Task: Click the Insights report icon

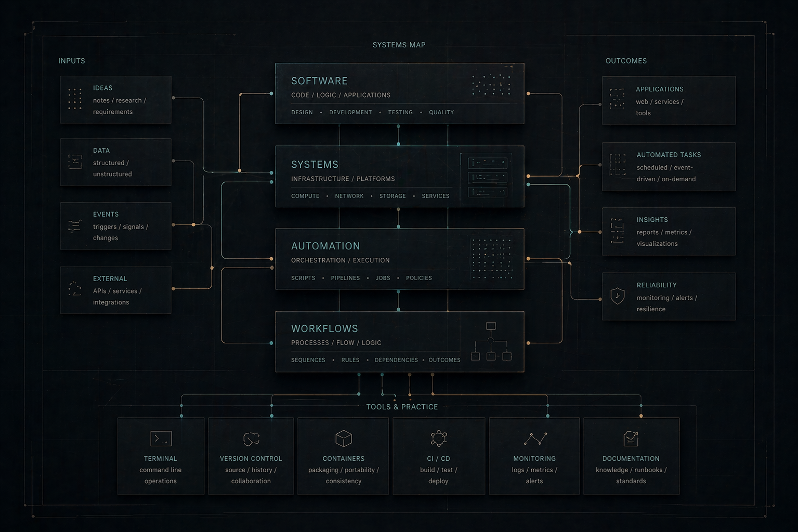Action: point(617,231)
